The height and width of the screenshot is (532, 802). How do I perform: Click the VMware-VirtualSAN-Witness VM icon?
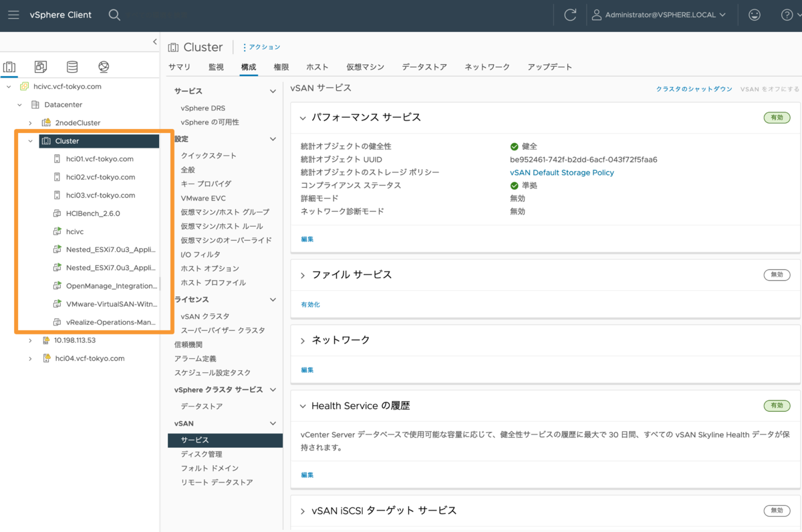57,304
